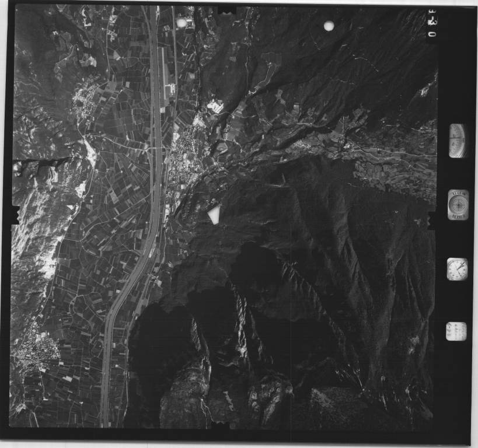Click the fiducial notch on the right edge
The width and height of the screenshot is (478, 448).
[432, 219]
